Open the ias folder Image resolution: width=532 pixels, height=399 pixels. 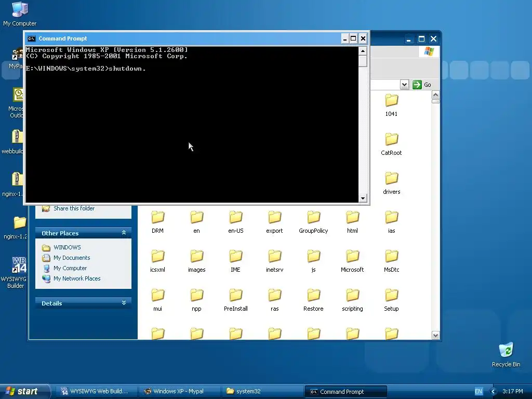point(391,222)
